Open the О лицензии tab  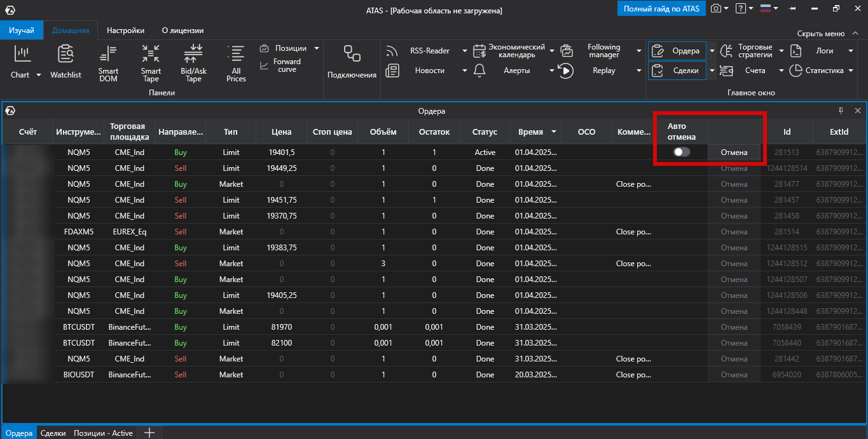(183, 30)
